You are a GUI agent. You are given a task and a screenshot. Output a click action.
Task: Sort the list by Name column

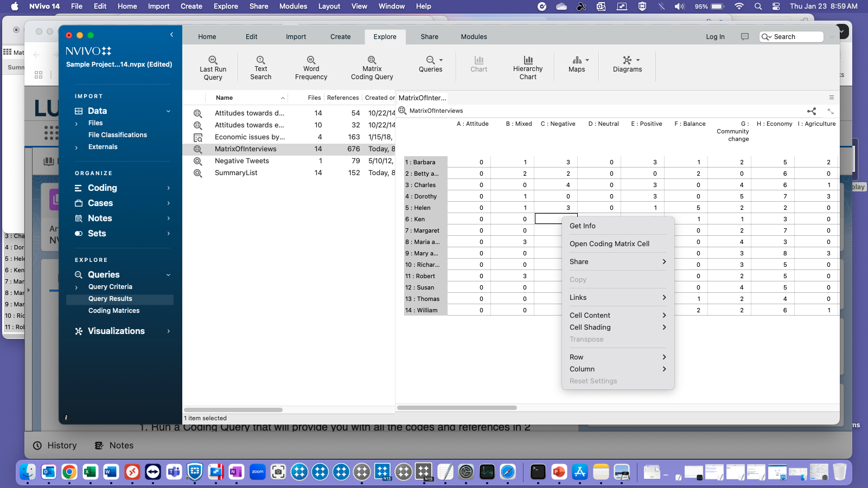coord(223,98)
